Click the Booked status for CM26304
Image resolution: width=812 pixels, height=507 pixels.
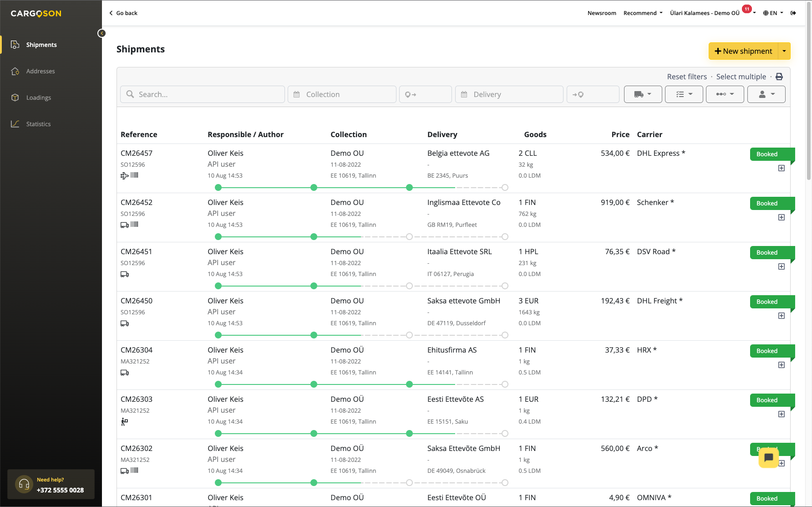(x=772, y=351)
